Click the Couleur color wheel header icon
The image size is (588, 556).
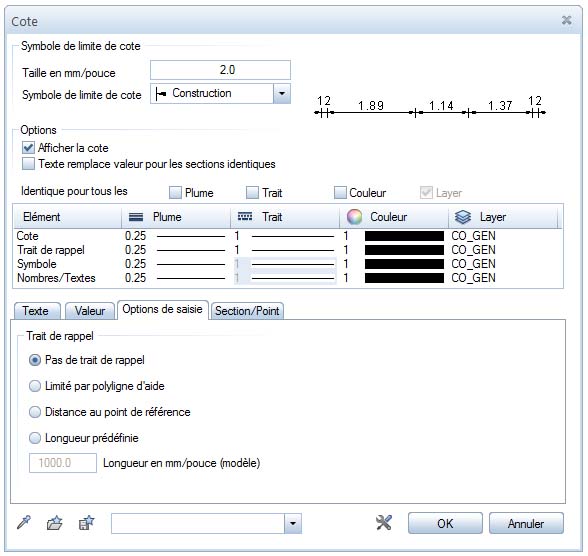[x=354, y=217]
